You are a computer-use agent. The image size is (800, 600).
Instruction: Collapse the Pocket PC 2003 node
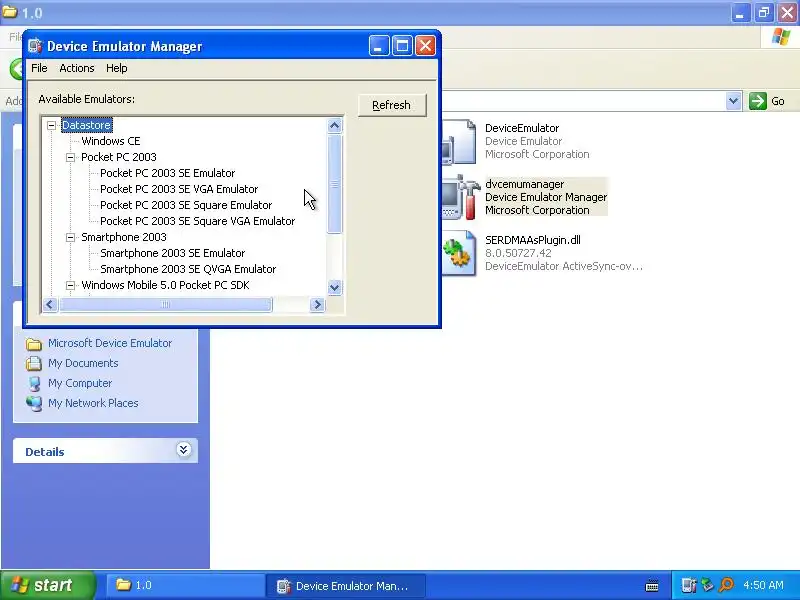coord(70,157)
